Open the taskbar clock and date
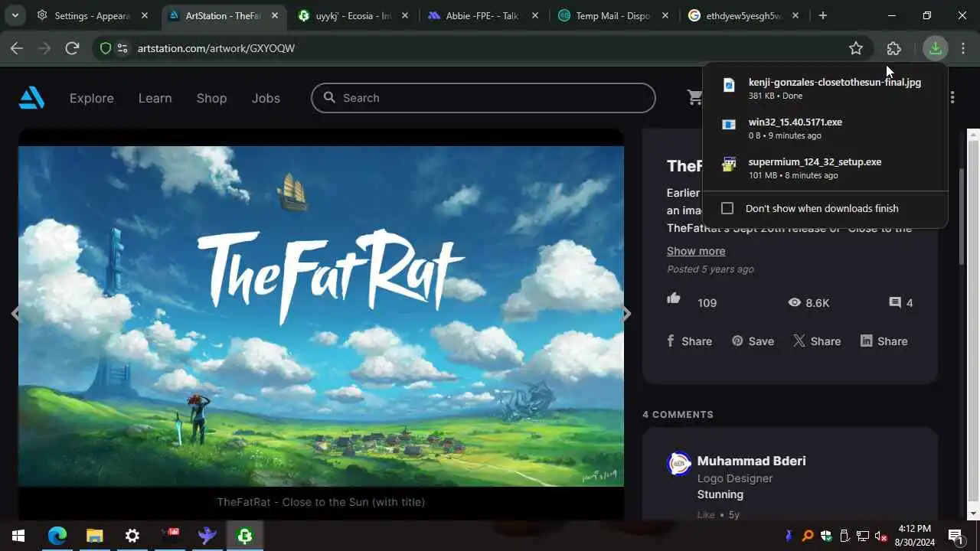 click(x=913, y=536)
